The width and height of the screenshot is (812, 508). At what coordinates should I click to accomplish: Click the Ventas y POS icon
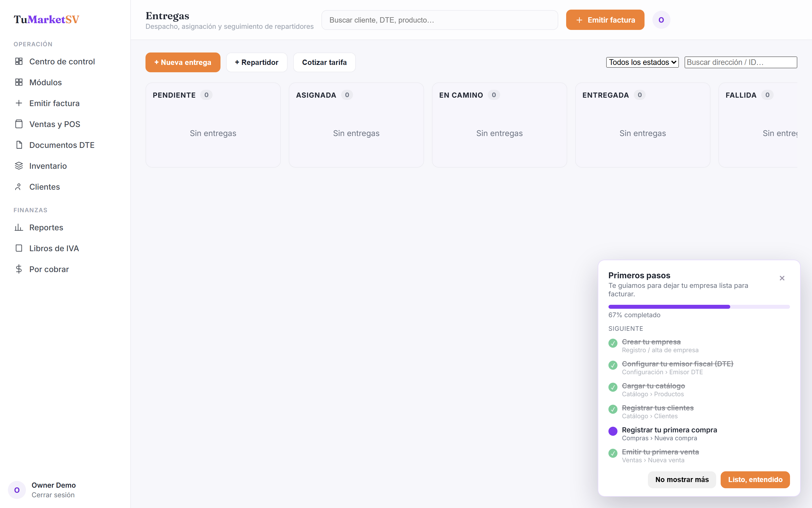[x=19, y=124]
